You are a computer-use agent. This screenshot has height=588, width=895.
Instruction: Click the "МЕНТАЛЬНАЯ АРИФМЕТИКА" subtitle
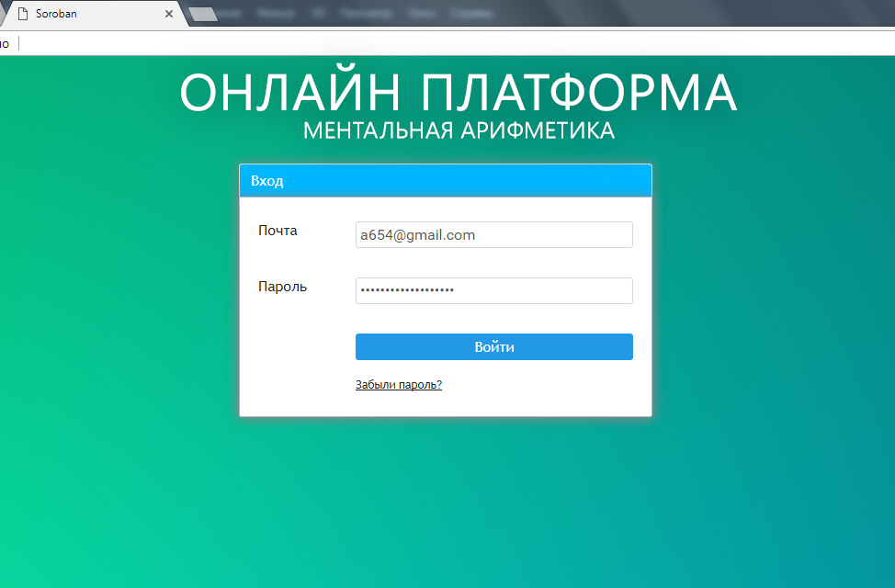(459, 130)
